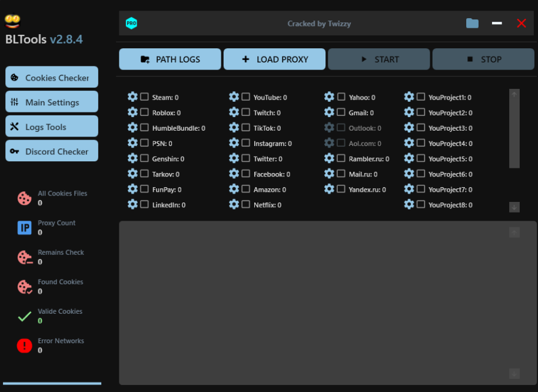Open Gmail gear settings

pos(329,112)
